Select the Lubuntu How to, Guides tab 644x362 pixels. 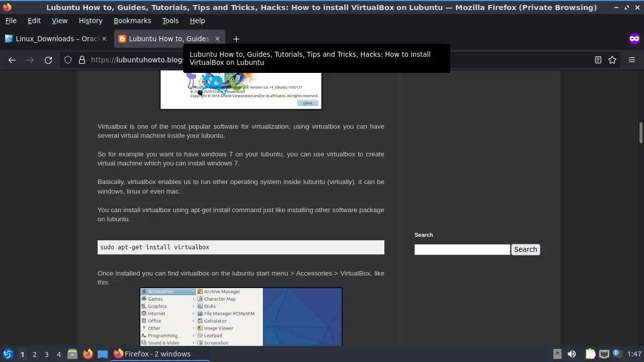pos(169,39)
